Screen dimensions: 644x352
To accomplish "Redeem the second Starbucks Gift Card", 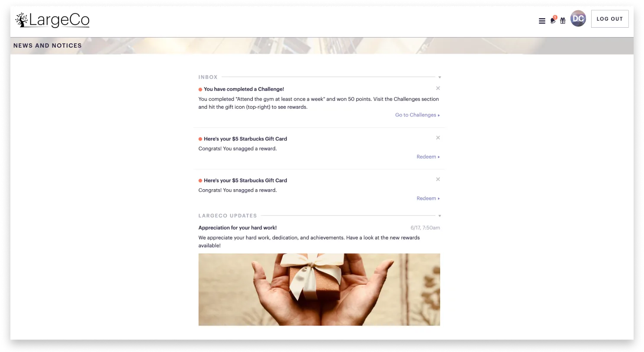I will (x=428, y=198).
